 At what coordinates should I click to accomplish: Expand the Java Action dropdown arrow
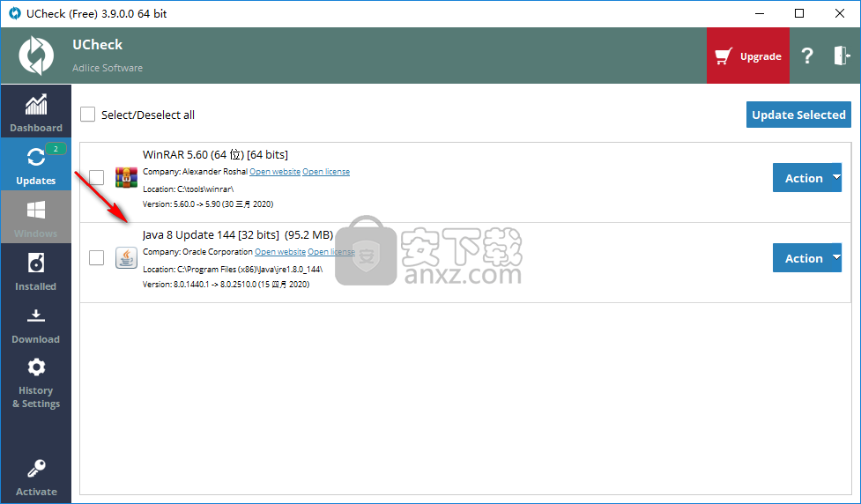click(x=835, y=257)
